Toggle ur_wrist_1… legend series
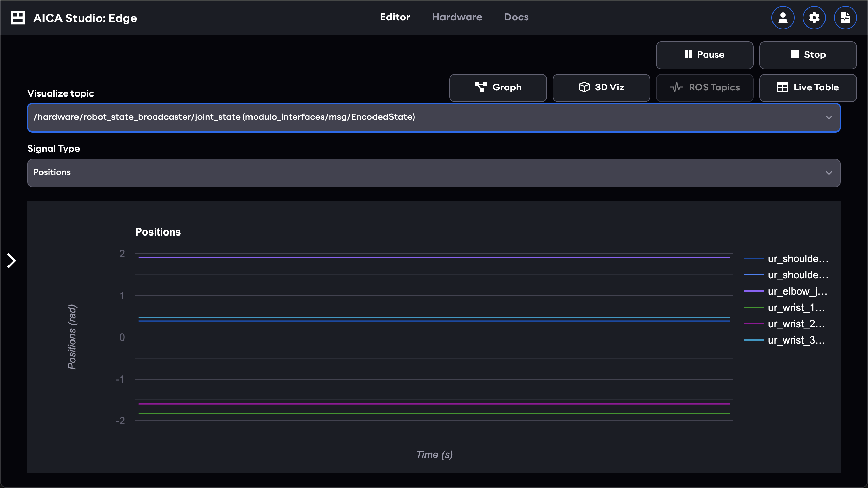Screen dimensions: 868x488 [x=784, y=308]
